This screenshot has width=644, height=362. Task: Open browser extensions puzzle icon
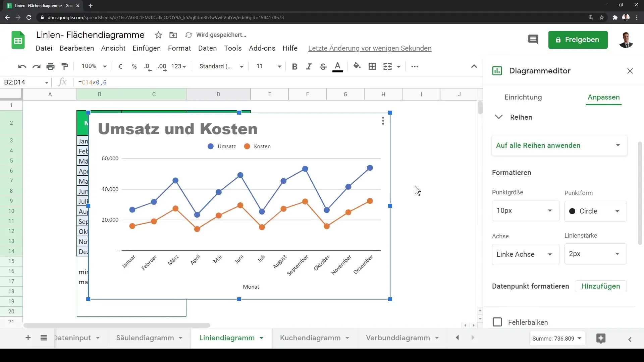tap(615, 17)
